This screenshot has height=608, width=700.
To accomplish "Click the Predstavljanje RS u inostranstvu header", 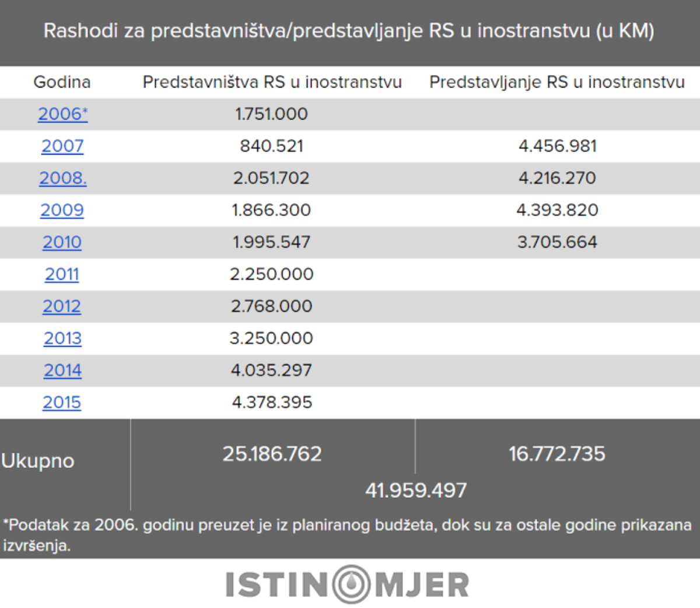I will [557, 82].
